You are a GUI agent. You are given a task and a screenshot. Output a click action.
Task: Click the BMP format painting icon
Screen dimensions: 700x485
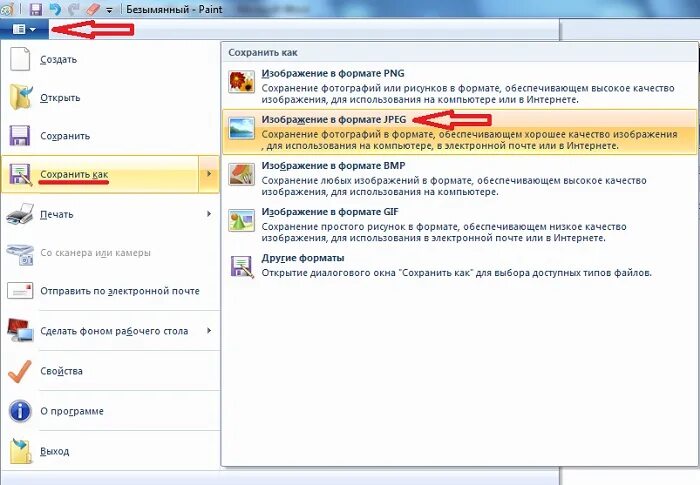[242, 174]
